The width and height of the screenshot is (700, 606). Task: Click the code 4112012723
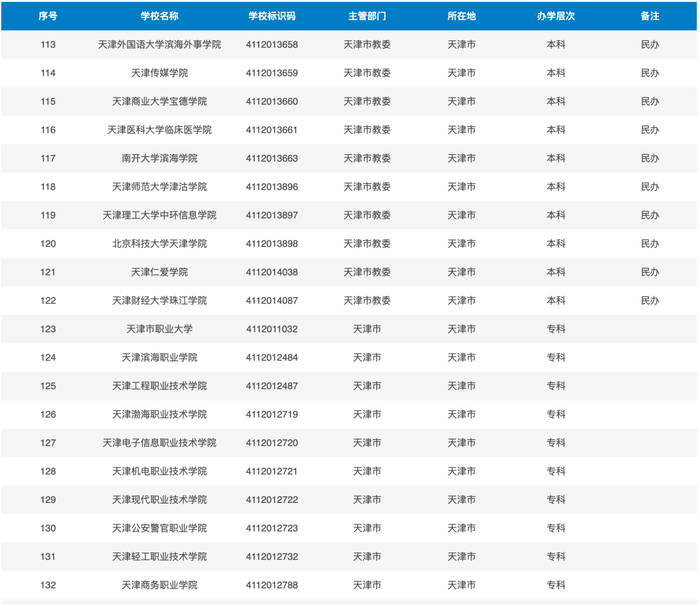coord(272,529)
